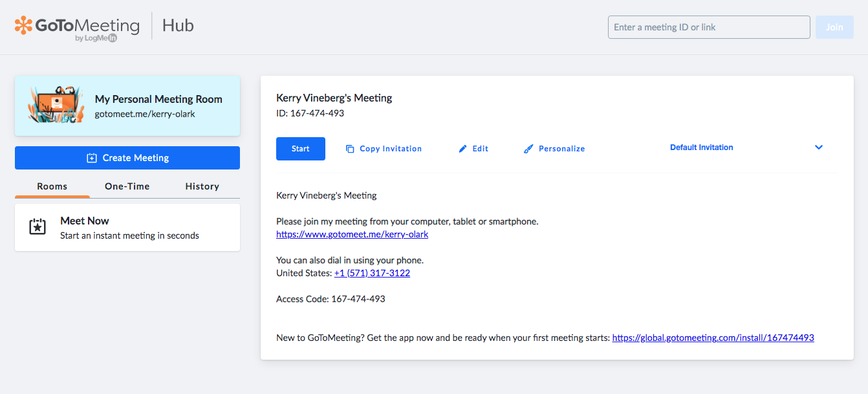
Task: Click the Personalize button label
Action: click(x=562, y=149)
